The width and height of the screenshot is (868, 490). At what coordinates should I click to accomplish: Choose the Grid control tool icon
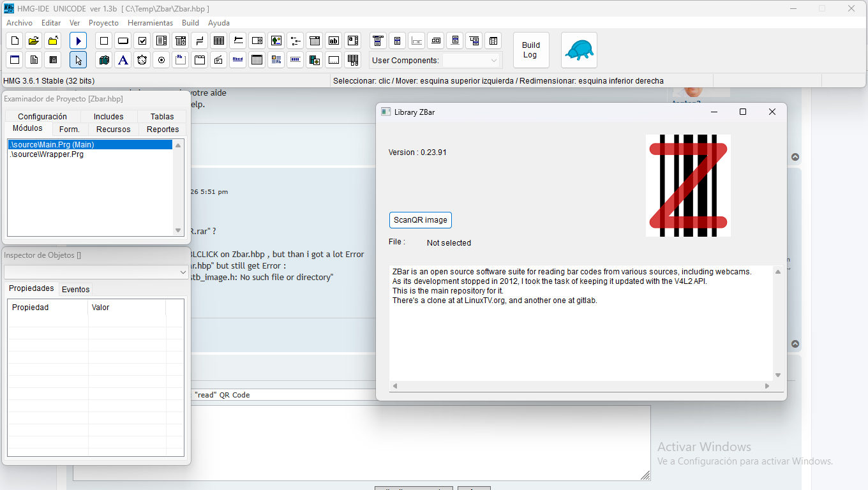click(219, 41)
